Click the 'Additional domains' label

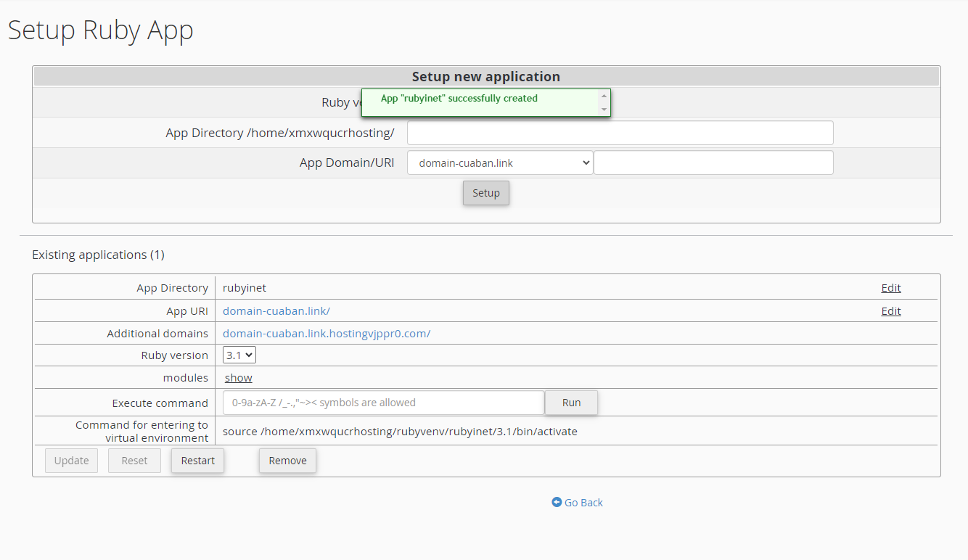pos(157,334)
